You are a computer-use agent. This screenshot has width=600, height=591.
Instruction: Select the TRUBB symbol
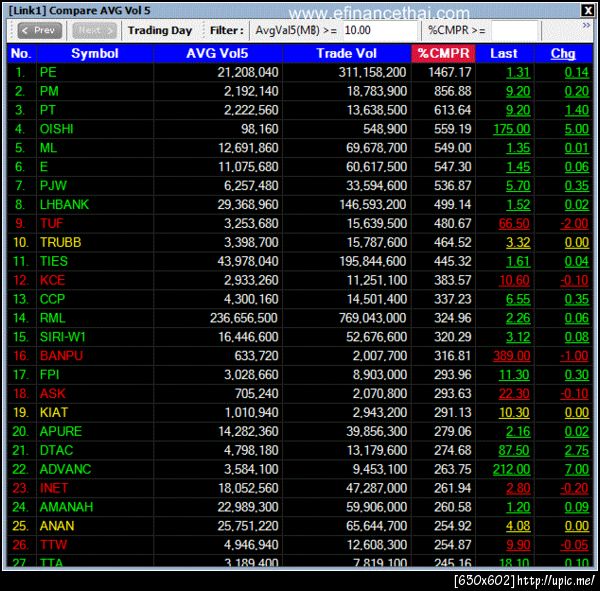60,242
